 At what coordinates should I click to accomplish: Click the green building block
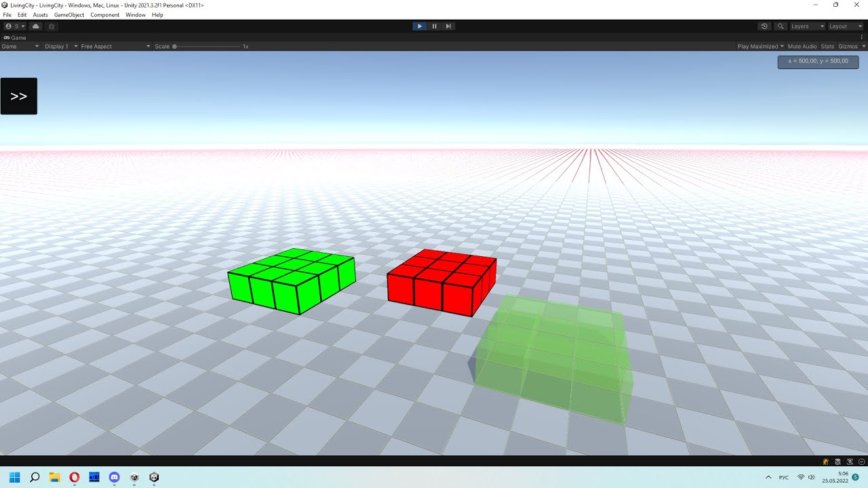292,281
